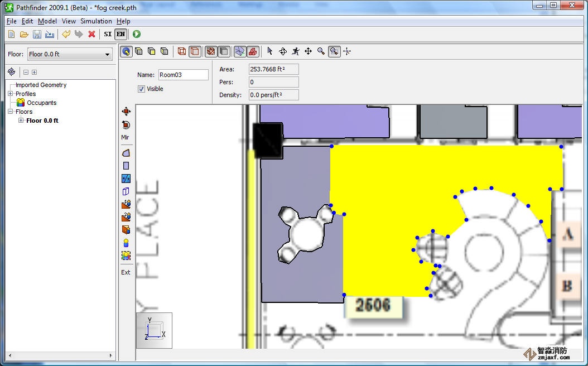The height and width of the screenshot is (366, 588).
Task: Click the magnifier zoom tool icon
Action: [x=321, y=51]
